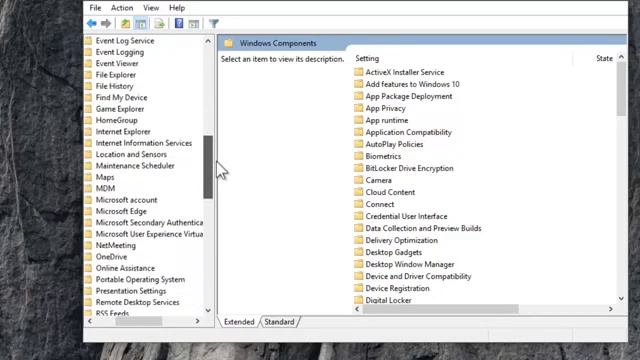Viewport: 640px width, 360px height.
Task: Click App runtime folder icon
Action: (x=359, y=120)
